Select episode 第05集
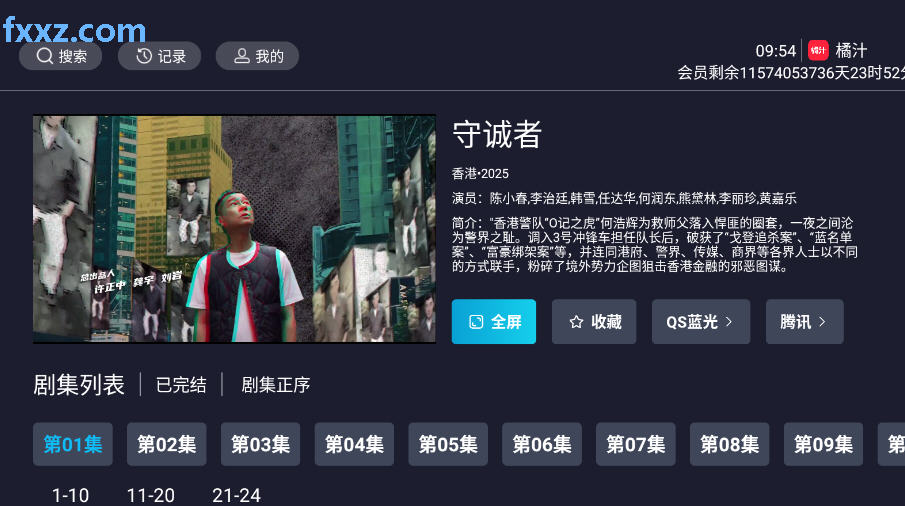905x506 pixels. (448, 444)
